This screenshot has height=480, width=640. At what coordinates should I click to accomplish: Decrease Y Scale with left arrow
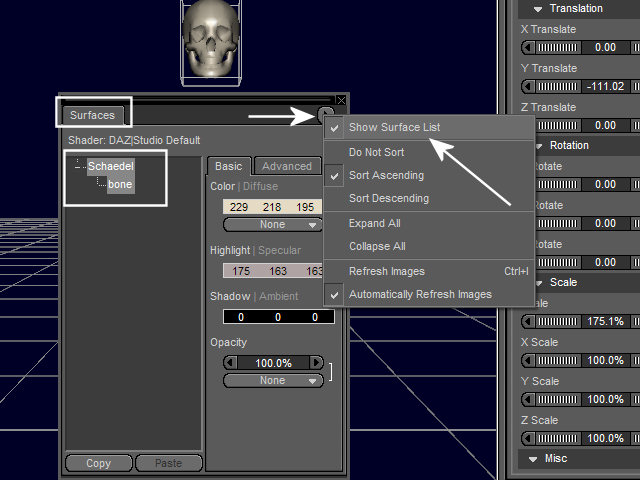(529, 400)
